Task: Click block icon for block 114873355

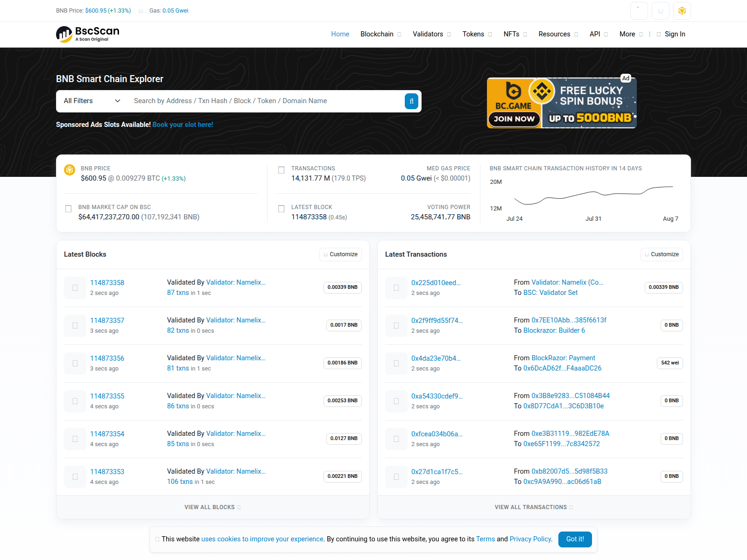Action: click(75, 401)
